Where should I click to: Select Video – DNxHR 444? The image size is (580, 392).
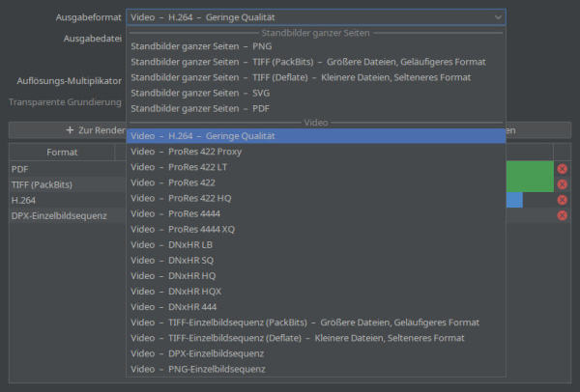[x=316, y=307]
